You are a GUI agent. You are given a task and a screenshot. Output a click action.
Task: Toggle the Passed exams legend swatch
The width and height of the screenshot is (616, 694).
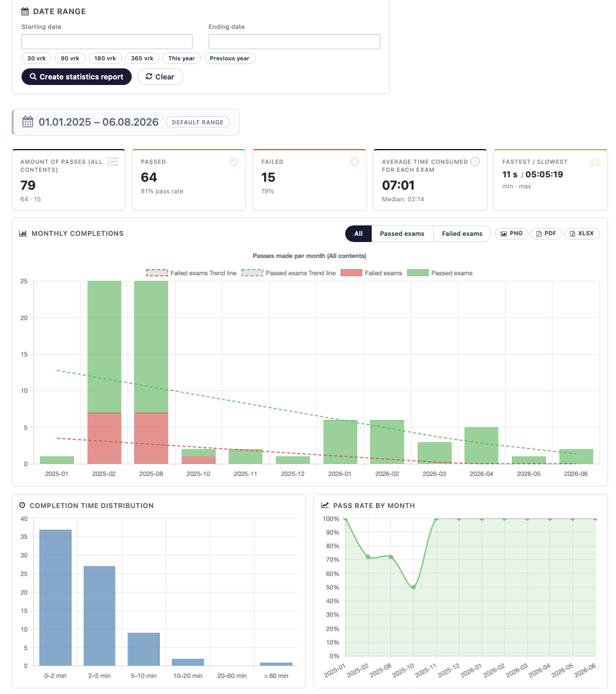point(418,273)
